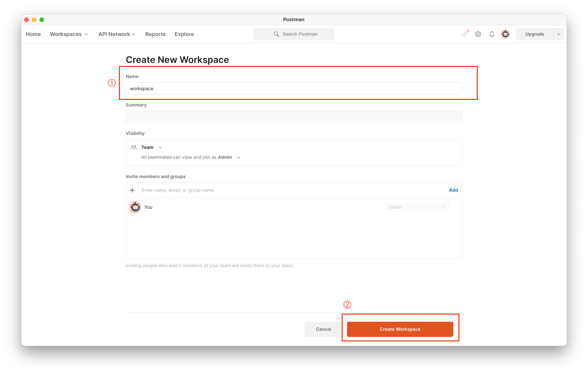Click the magnifier icon in the search bar
The image size is (588, 374).
click(x=276, y=34)
